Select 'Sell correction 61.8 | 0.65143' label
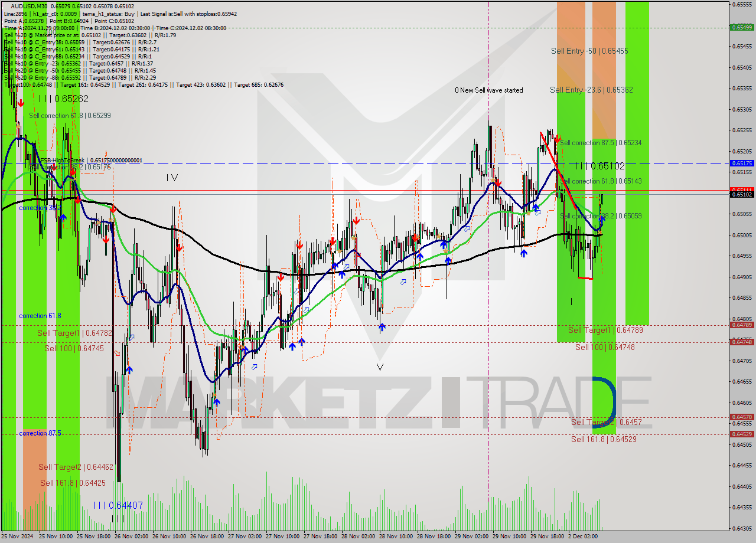This screenshot has height=543, width=756. [x=600, y=181]
